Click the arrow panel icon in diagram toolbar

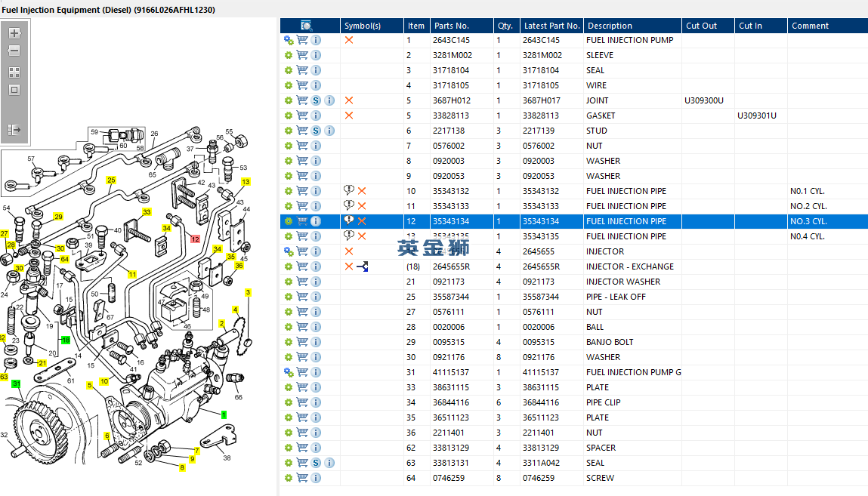[14, 129]
